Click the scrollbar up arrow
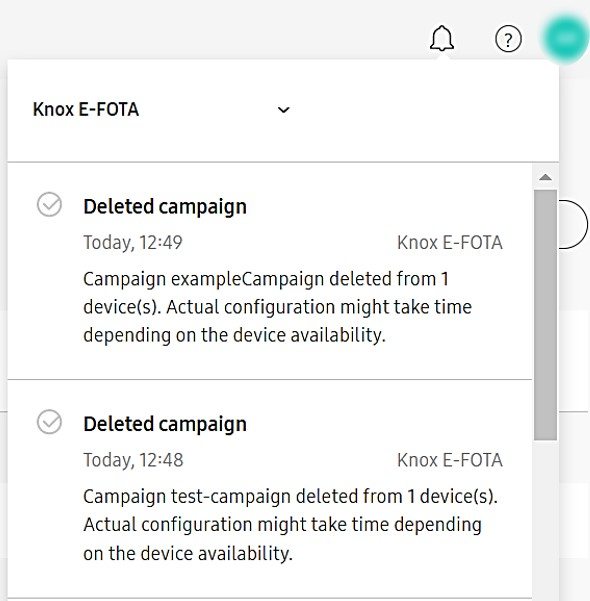Screen dimensions: 590x601 (545, 177)
